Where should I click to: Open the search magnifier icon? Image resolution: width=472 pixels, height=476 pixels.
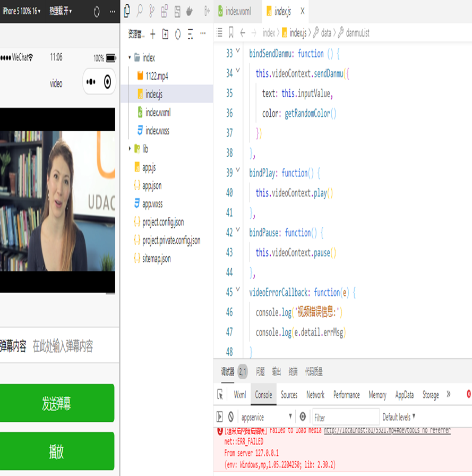point(140,11)
